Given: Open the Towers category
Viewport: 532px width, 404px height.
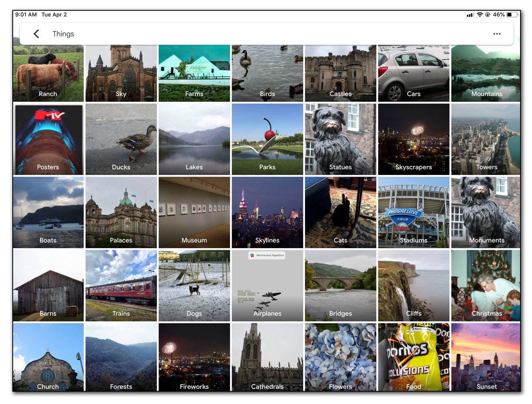Looking at the screenshot, I should point(486,139).
